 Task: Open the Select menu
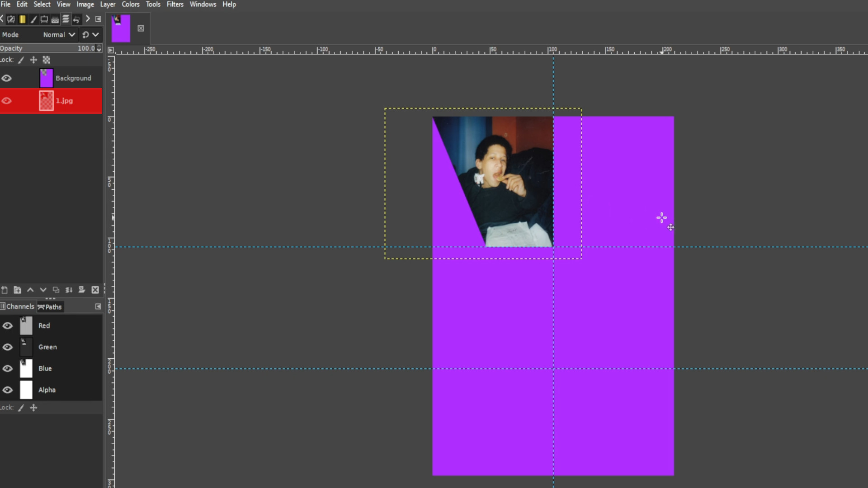click(x=42, y=4)
